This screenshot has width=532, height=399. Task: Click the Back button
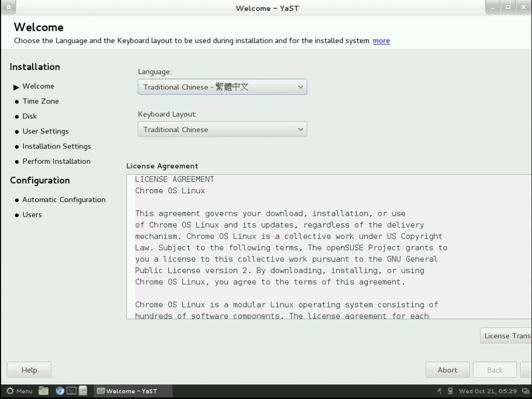(495, 370)
